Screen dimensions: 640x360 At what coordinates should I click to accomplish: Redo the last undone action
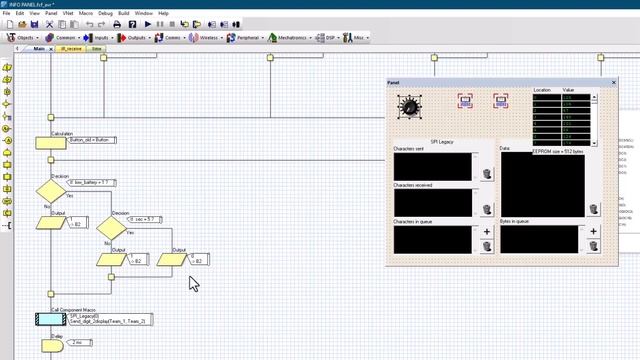click(102, 24)
